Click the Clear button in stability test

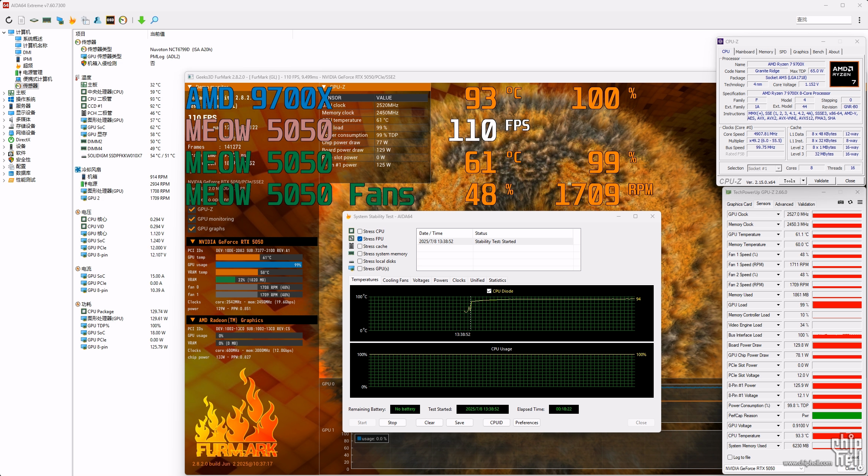(x=429, y=423)
